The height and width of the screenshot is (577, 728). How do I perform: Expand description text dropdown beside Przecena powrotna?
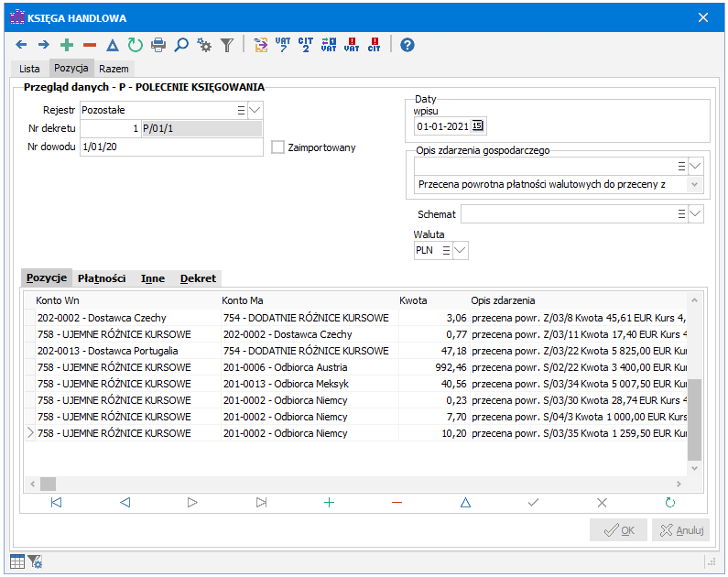pos(694,184)
